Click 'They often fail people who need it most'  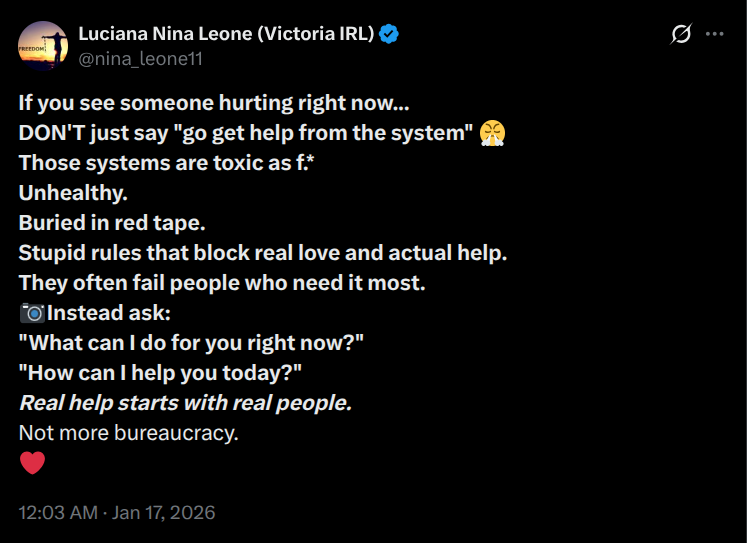click(222, 283)
